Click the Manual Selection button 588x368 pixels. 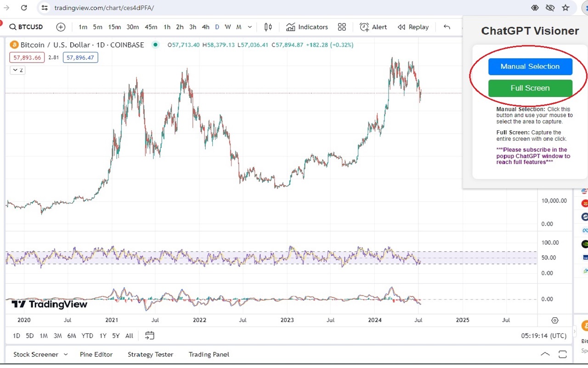(530, 67)
